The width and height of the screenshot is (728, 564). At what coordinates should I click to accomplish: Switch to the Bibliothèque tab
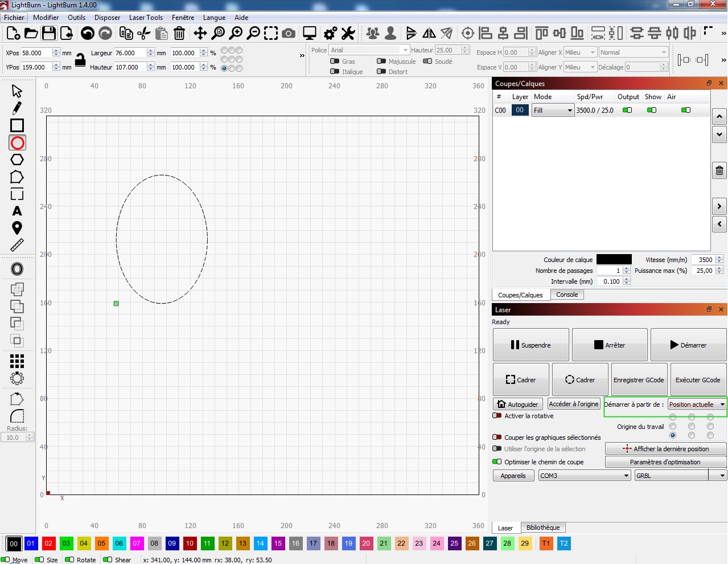click(543, 528)
